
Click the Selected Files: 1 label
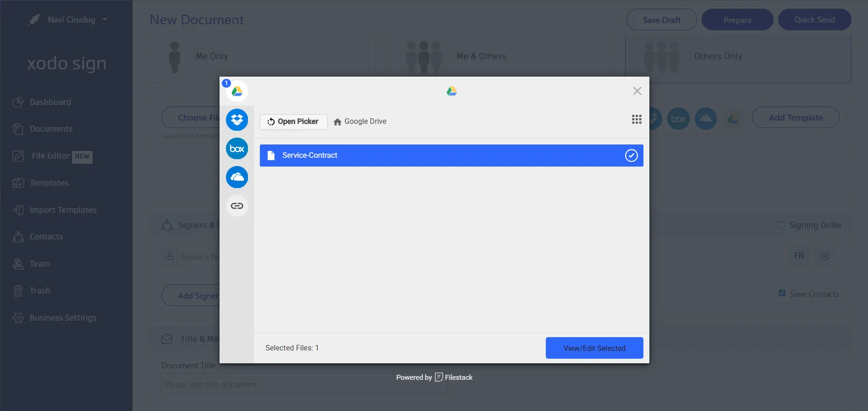(x=292, y=348)
